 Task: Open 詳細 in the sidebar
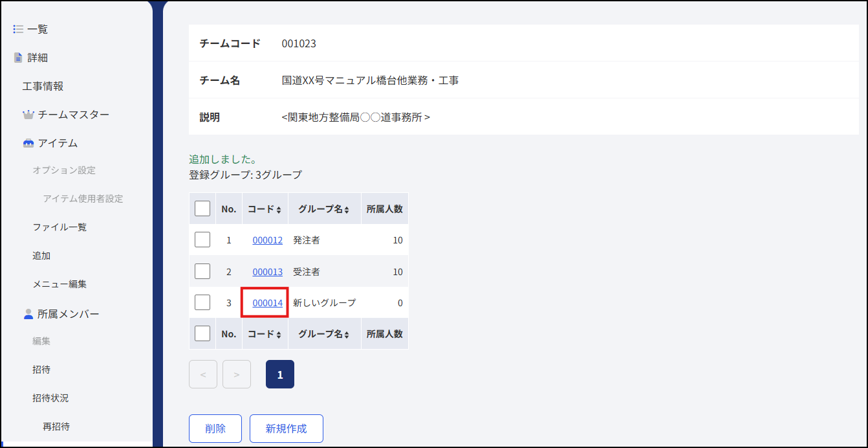point(38,58)
